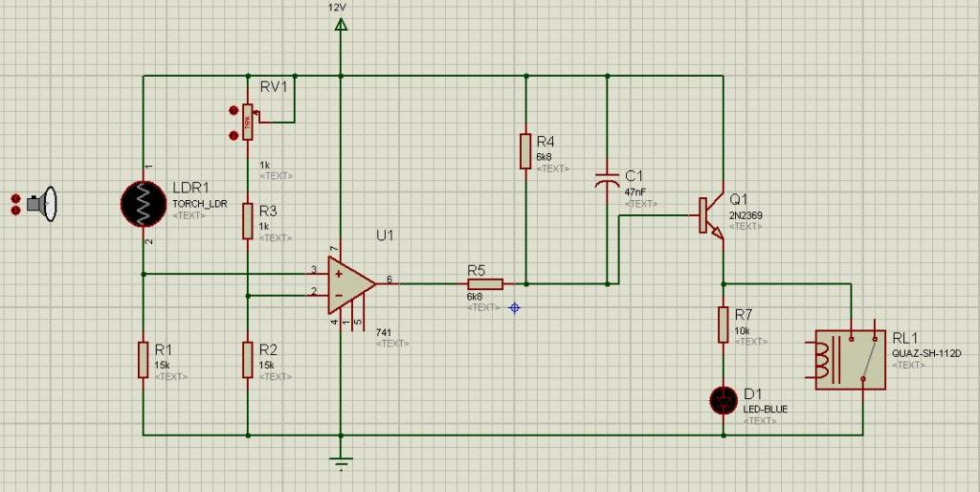Click the 47nF capacitor value

[635, 192]
